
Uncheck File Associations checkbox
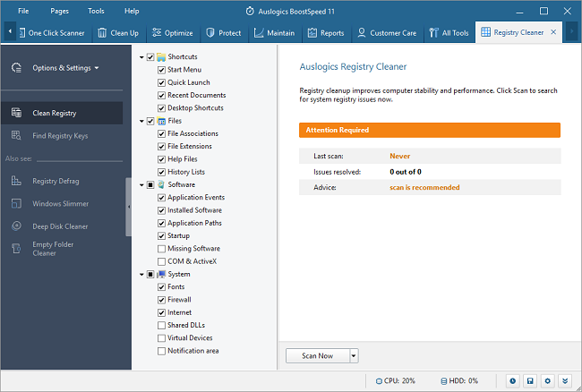161,134
